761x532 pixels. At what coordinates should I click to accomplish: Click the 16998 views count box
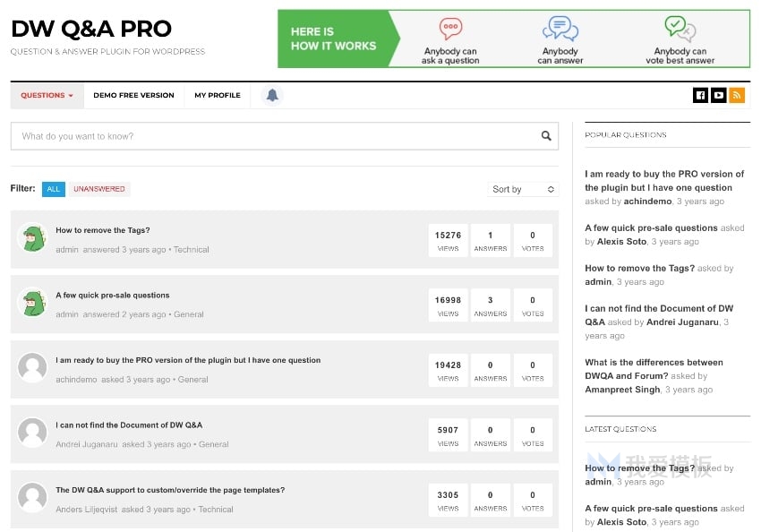pos(448,305)
